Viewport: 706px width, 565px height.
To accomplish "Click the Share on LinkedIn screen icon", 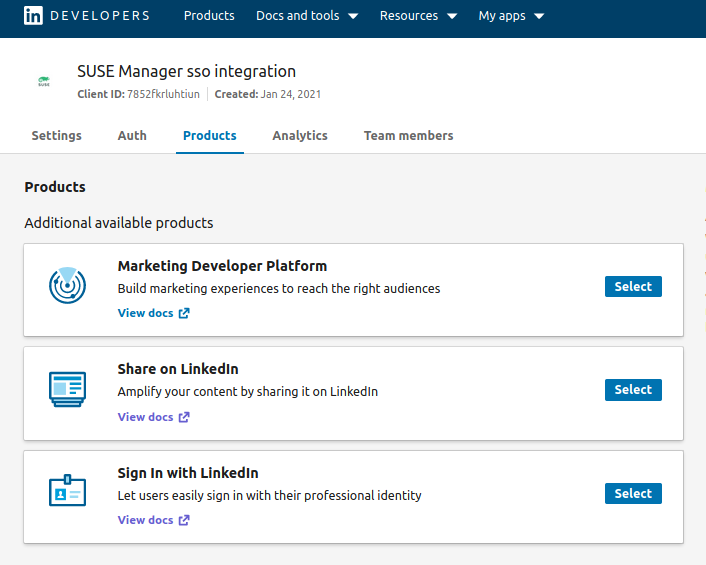I will [67, 389].
